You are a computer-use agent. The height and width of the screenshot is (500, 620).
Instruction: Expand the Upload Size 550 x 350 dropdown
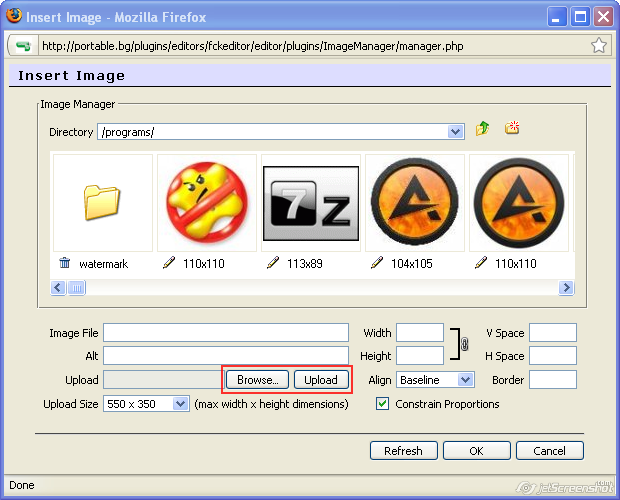180,404
